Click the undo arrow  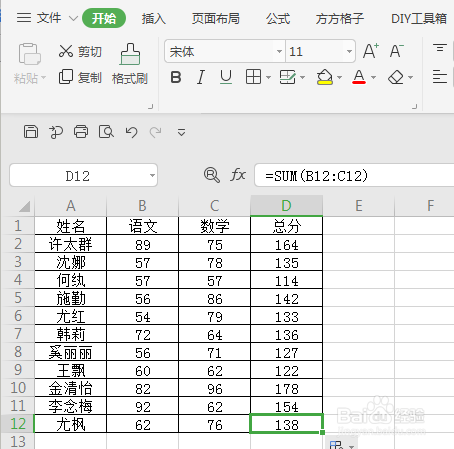tap(131, 132)
